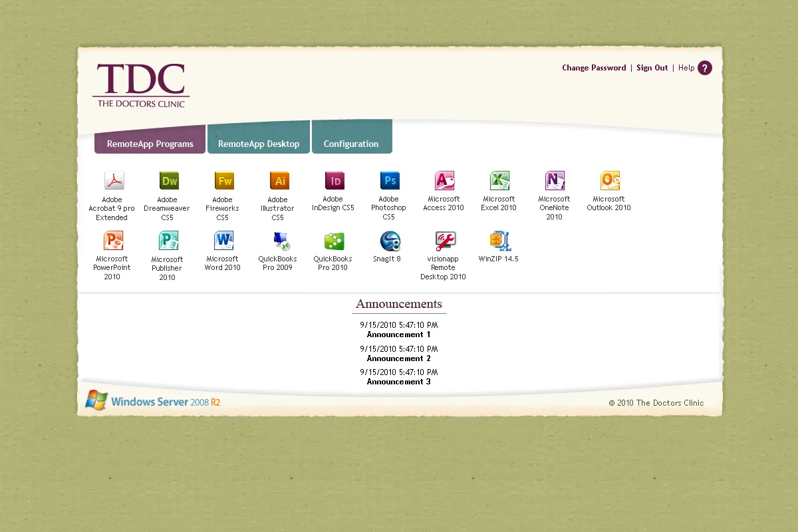Screen dimensions: 798x532
Task: Click the Announcement 2 title
Action: coord(398,358)
